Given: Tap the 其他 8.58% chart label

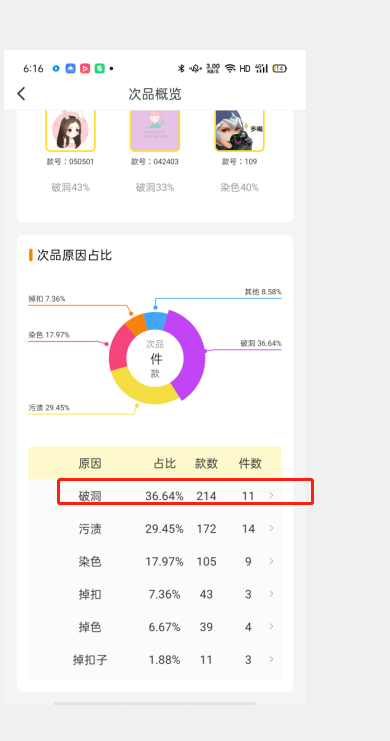Looking at the screenshot, I should (x=263, y=292).
